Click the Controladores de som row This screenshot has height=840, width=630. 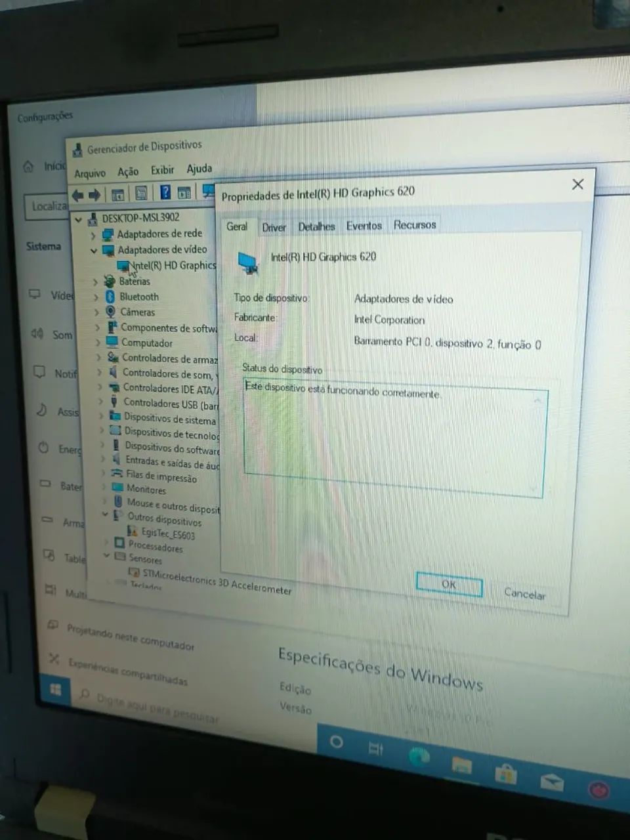[x=168, y=373]
